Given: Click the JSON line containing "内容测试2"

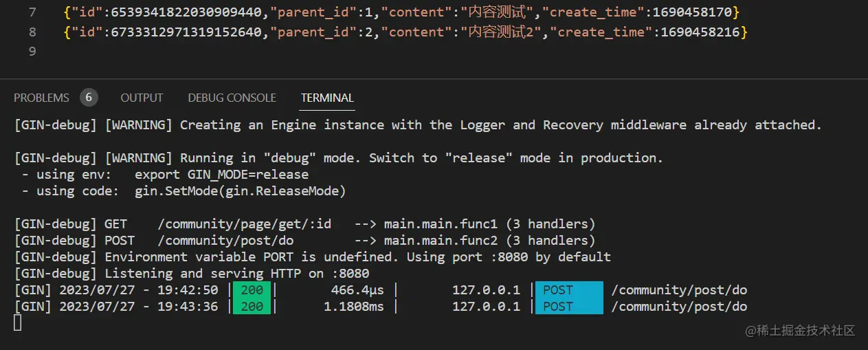Looking at the screenshot, I should (405, 32).
